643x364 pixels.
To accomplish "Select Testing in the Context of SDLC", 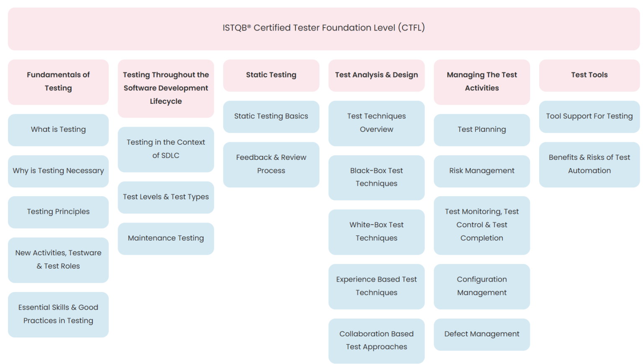I will [x=166, y=149].
